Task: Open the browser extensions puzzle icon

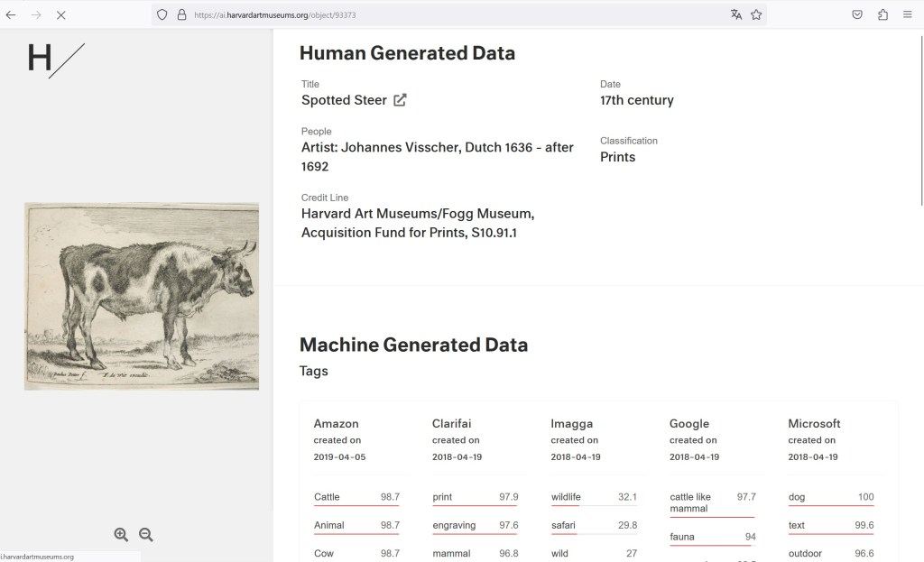Action: point(882,14)
